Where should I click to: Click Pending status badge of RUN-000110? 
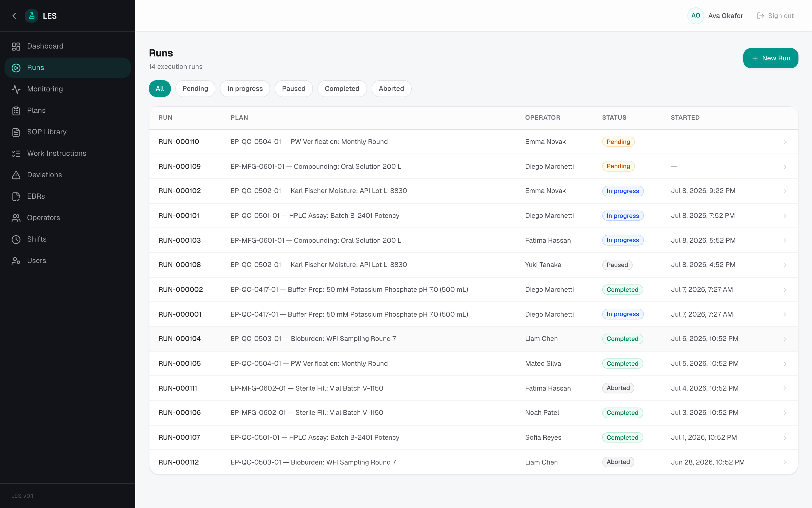pos(618,142)
